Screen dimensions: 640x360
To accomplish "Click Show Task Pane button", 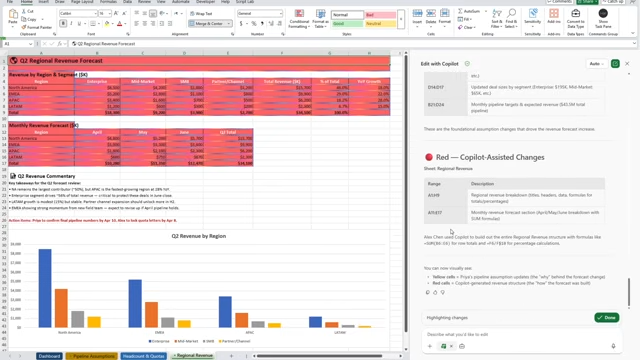I will [603, 18].
